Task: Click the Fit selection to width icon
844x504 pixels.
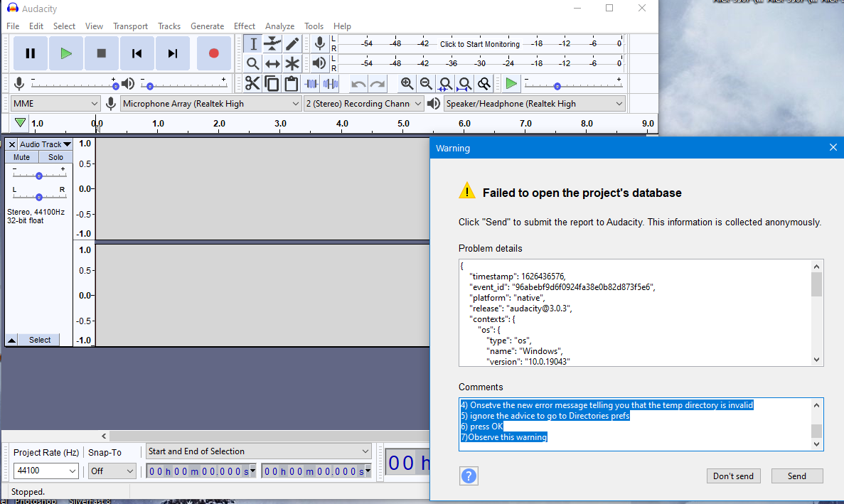Action: click(x=445, y=83)
